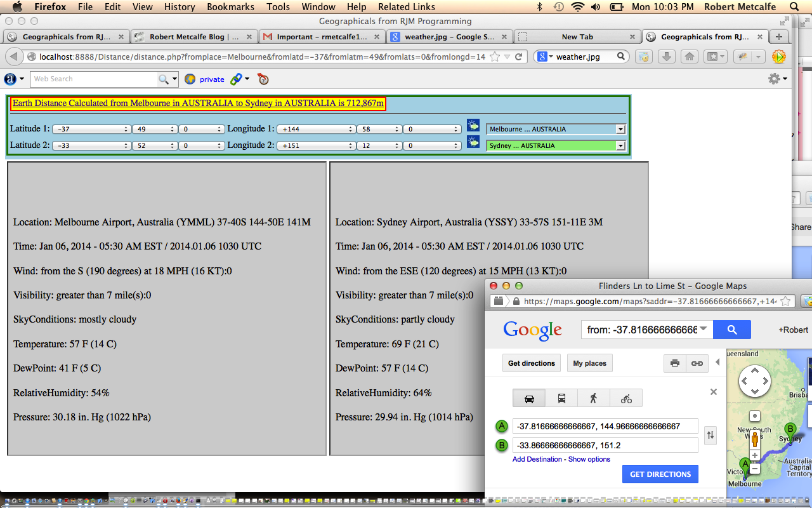
Task: Click the My places button
Action: coord(590,363)
